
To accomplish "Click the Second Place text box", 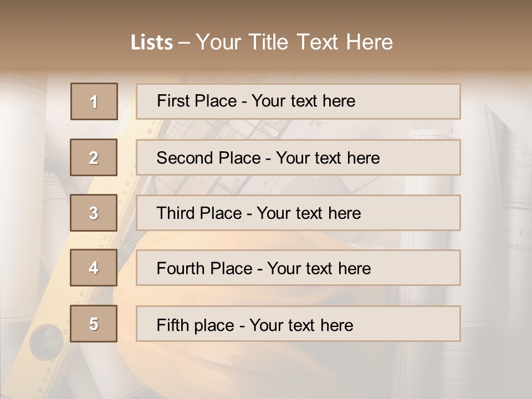I will pos(298,157).
